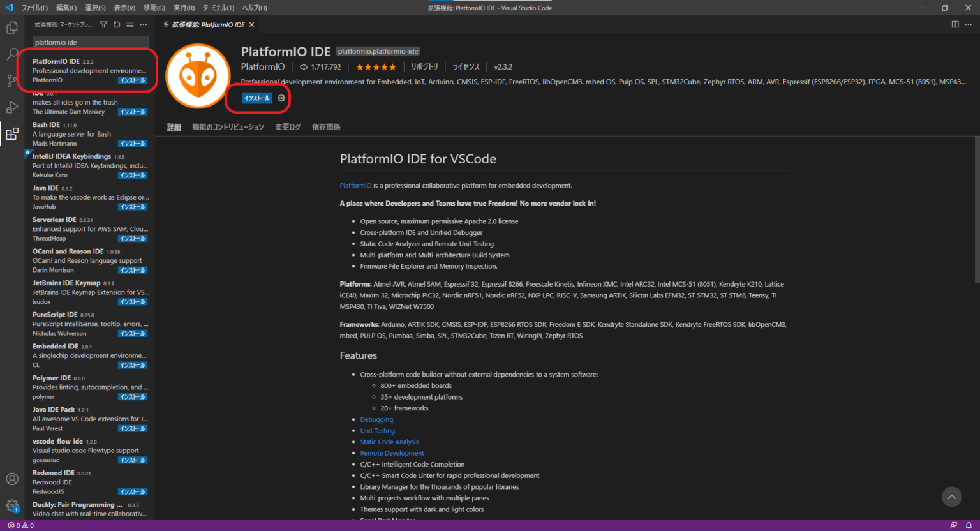Click the filter extensions funnel icon
980x531 pixels.
click(103, 25)
